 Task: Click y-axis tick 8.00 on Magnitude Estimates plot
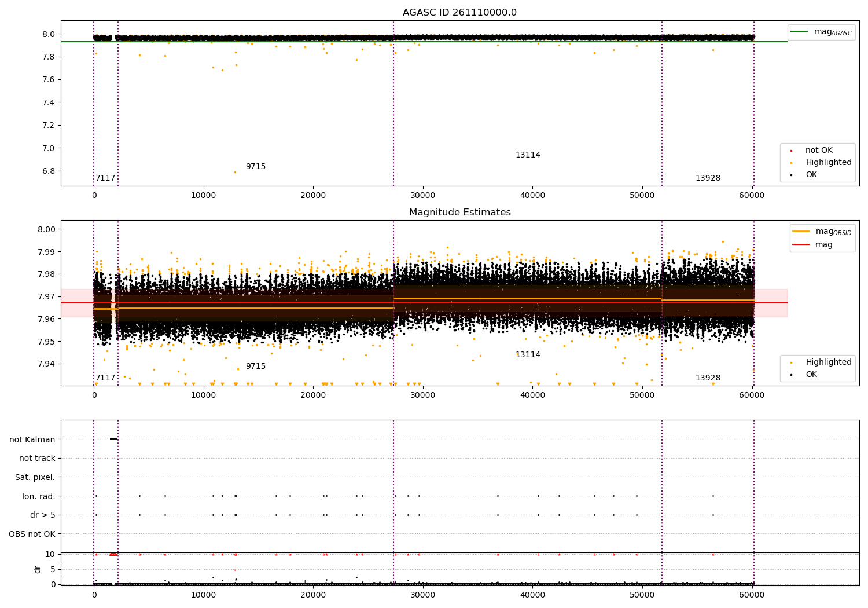[47, 229]
